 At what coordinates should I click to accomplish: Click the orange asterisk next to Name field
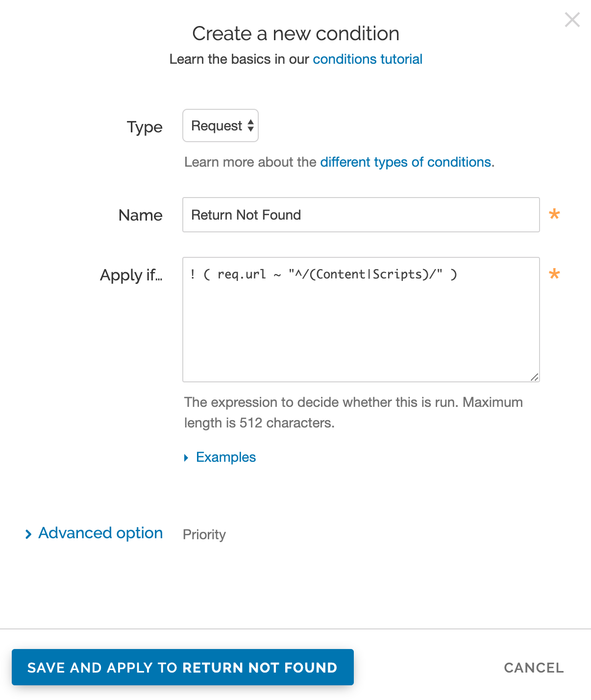[554, 215]
